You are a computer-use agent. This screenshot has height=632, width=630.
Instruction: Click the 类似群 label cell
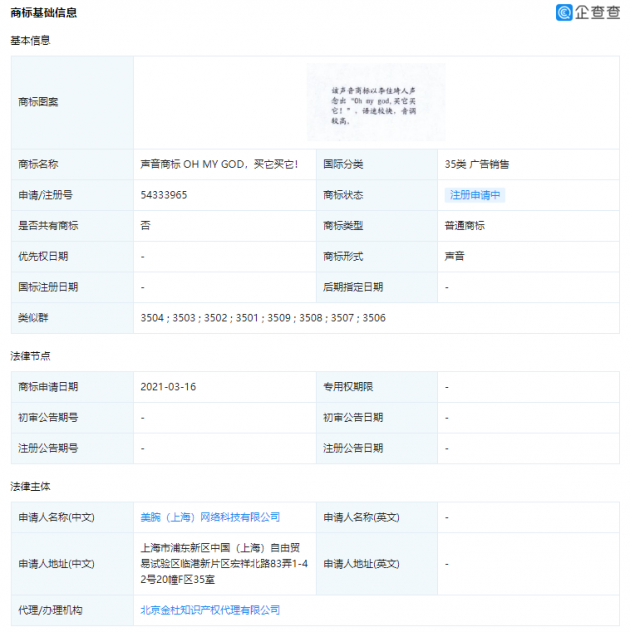[x=73, y=318]
